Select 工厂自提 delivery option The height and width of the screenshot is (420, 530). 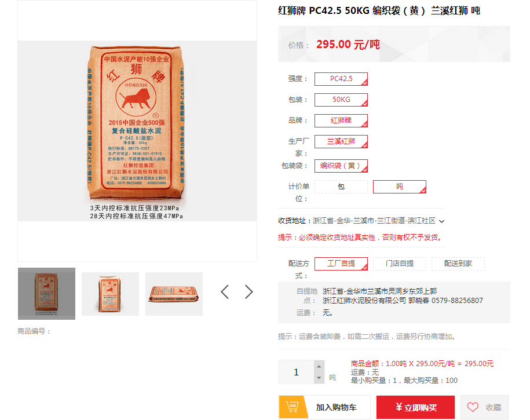[341, 264]
